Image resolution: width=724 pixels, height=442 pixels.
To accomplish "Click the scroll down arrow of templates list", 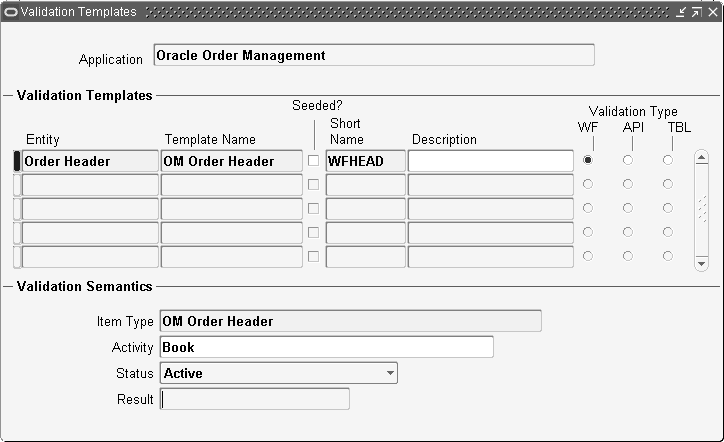I will (x=701, y=264).
